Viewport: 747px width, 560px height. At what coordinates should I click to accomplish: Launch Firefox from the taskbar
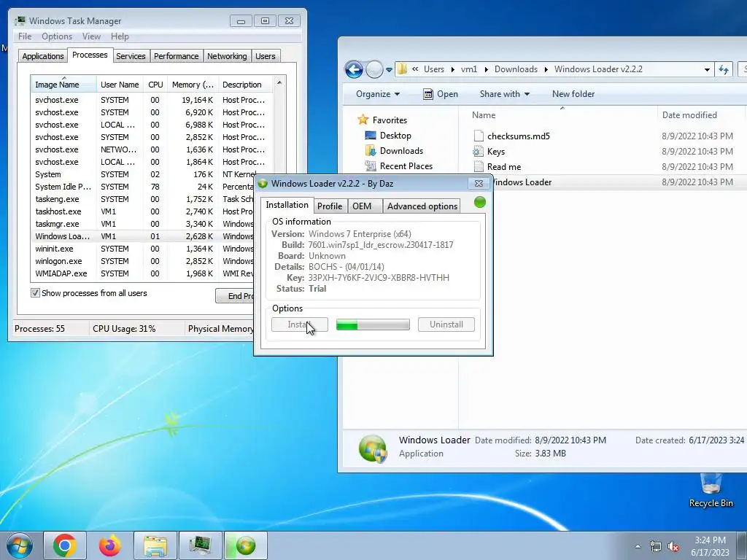tap(109, 545)
